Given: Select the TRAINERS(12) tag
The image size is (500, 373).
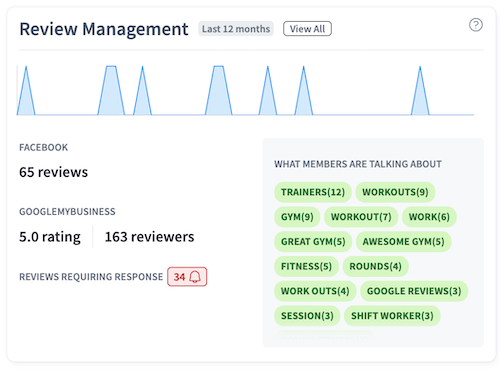Looking at the screenshot, I should [x=313, y=192].
